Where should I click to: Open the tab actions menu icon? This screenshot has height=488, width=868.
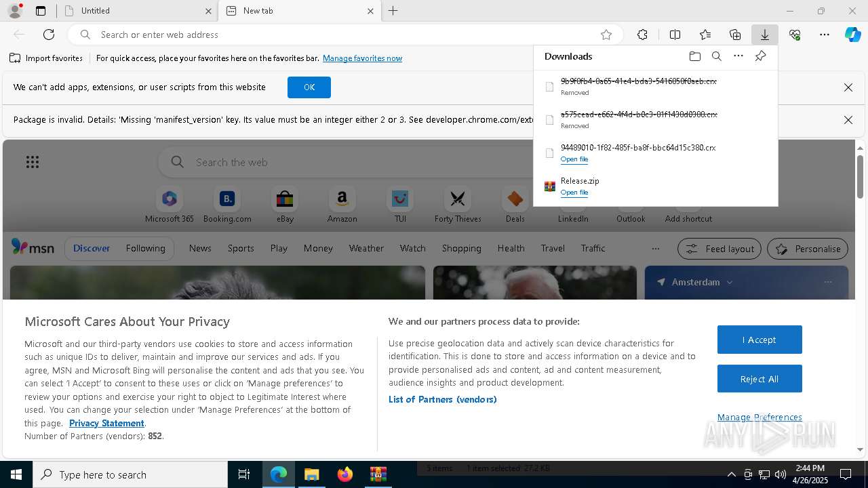point(41,11)
